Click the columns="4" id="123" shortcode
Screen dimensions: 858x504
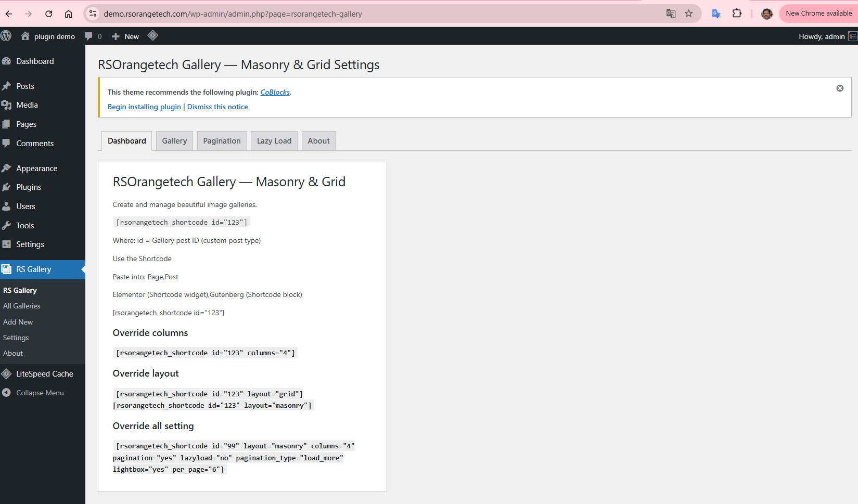[206, 353]
